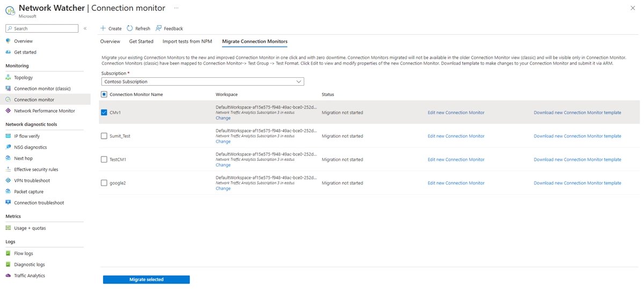Open the VPN troubleshoot icon

pos(8,181)
